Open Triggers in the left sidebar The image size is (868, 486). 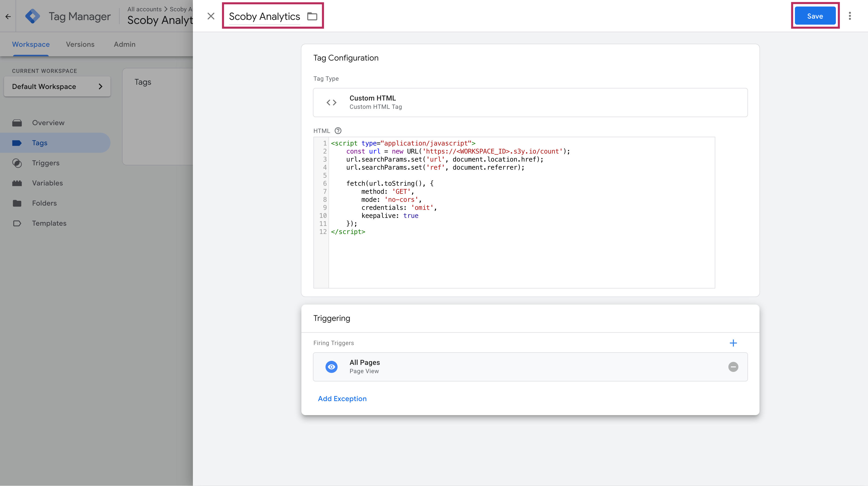tap(45, 163)
